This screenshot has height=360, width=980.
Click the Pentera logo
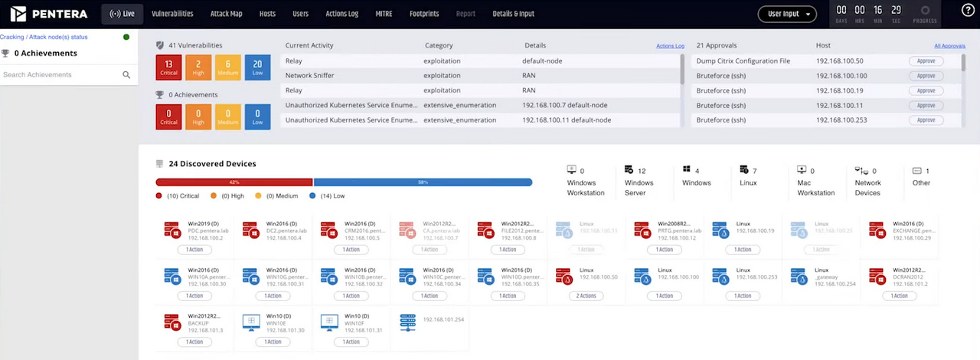click(49, 14)
